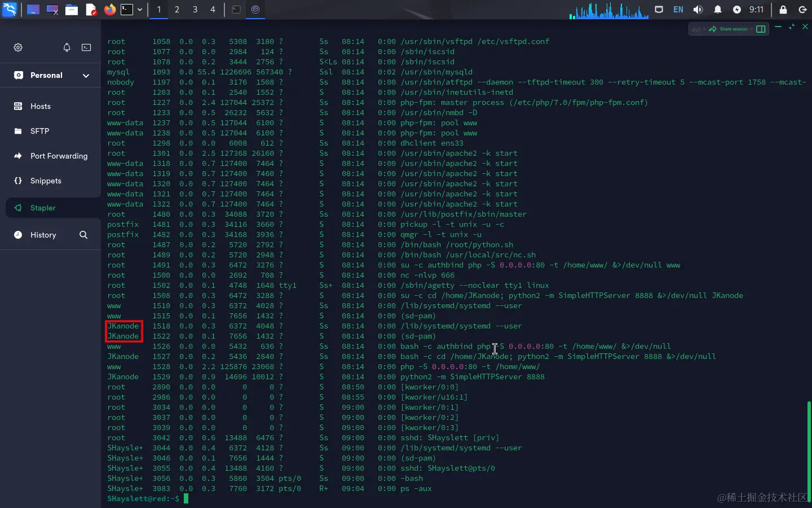Image resolution: width=812 pixels, height=508 pixels.
Task: Click the 'pickup -l -t unix -u -c' text
Action: (452, 225)
